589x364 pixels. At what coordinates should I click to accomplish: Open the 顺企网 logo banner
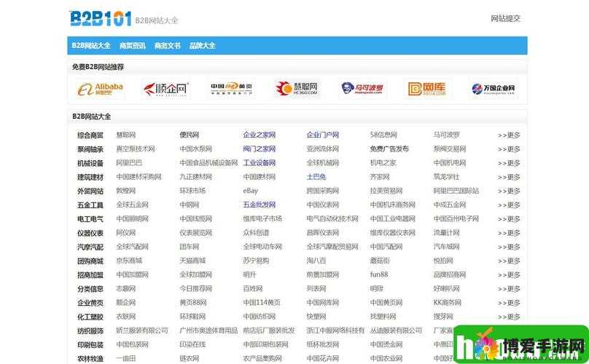click(165, 89)
